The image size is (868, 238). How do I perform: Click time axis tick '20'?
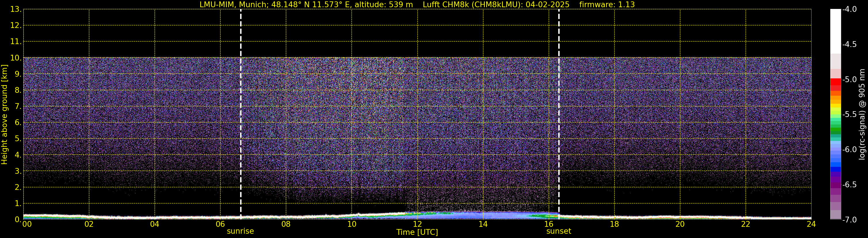[x=680, y=224]
